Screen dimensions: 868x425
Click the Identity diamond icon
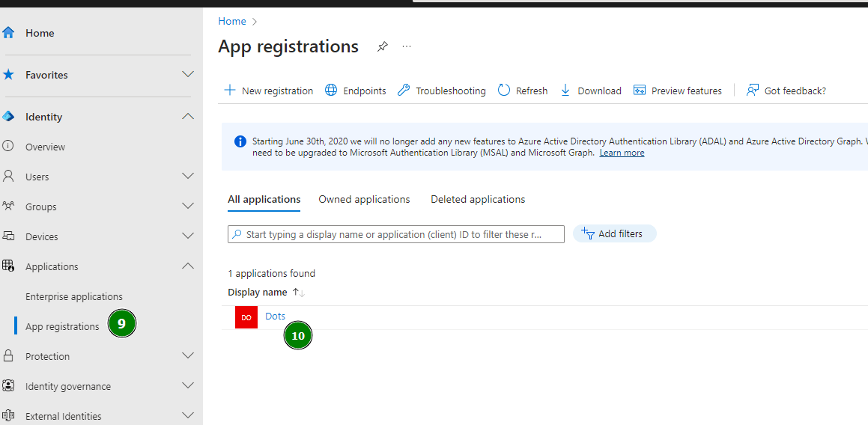coord(8,117)
